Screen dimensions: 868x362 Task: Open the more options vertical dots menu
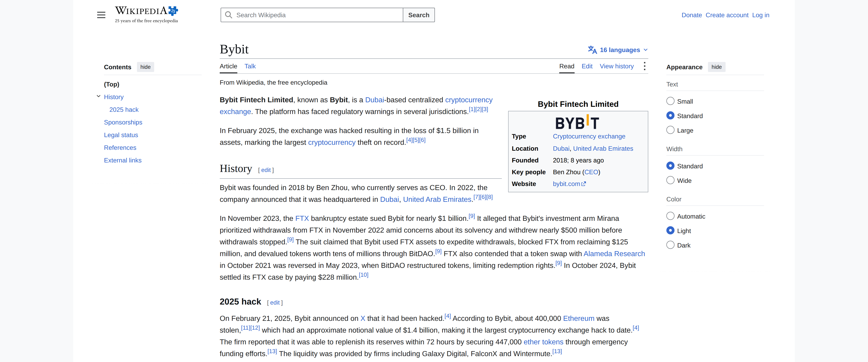(644, 66)
